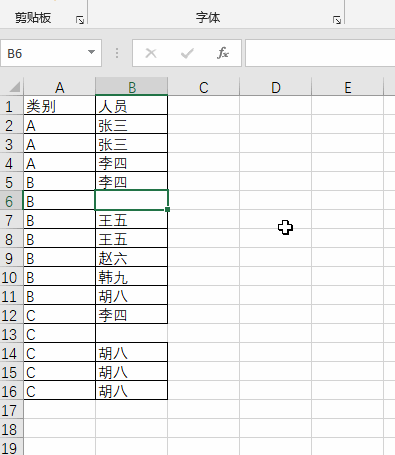This screenshot has height=455, width=395.
Task: Select cell B9 containing 赵六
Action: 132,258
